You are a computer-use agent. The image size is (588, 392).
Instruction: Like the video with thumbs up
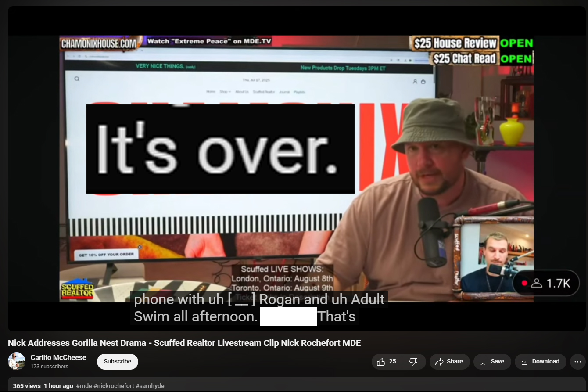[387, 362]
